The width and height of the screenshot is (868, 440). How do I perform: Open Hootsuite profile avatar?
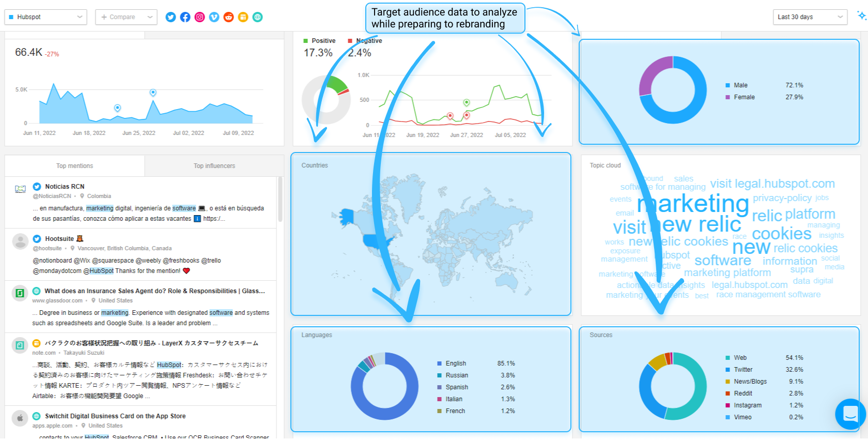coord(20,241)
